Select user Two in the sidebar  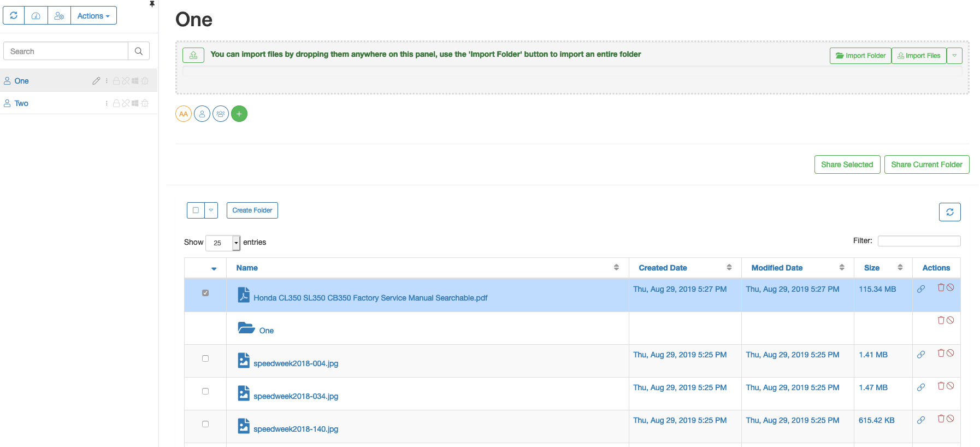click(x=21, y=103)
